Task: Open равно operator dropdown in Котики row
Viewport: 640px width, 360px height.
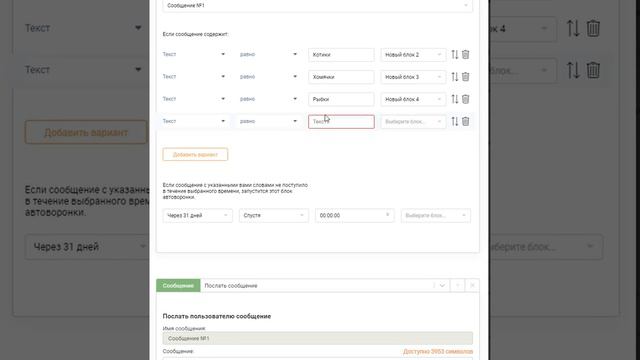Action: (269, 54)
